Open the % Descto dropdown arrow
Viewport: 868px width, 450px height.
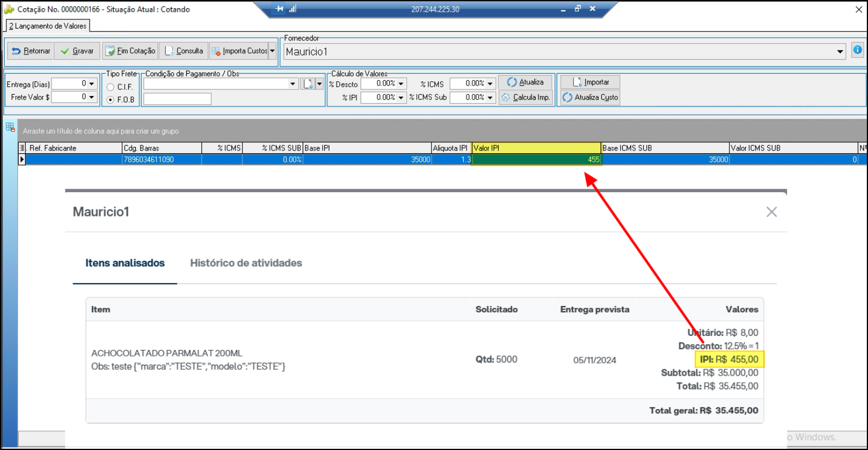coord(401,84)
